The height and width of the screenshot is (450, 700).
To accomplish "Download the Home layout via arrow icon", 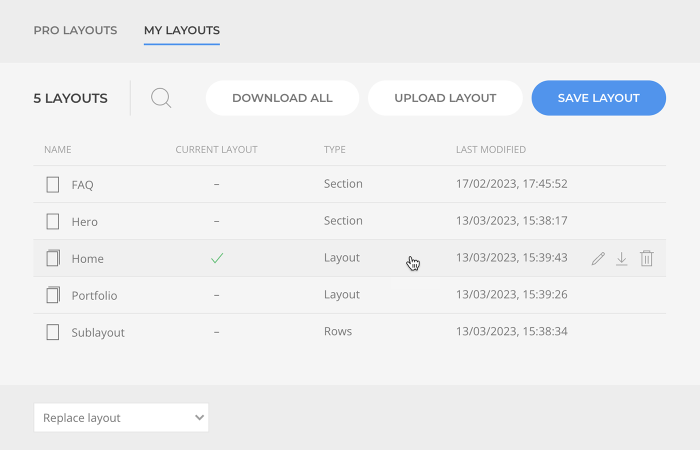I will click(x=622, y=258).
